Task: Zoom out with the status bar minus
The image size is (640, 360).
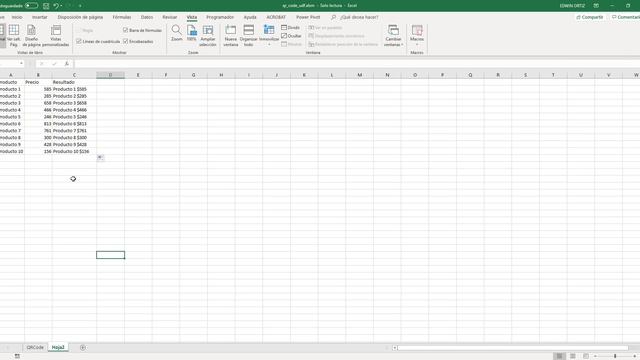Action: pyautogui.click(x=596, y=356)
